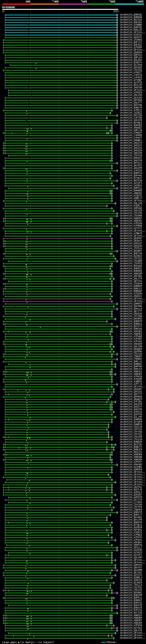Viewport: 146px width, 644px height.
Task: Select label UniRef100_Q75GM0
Action: (131, 48)
